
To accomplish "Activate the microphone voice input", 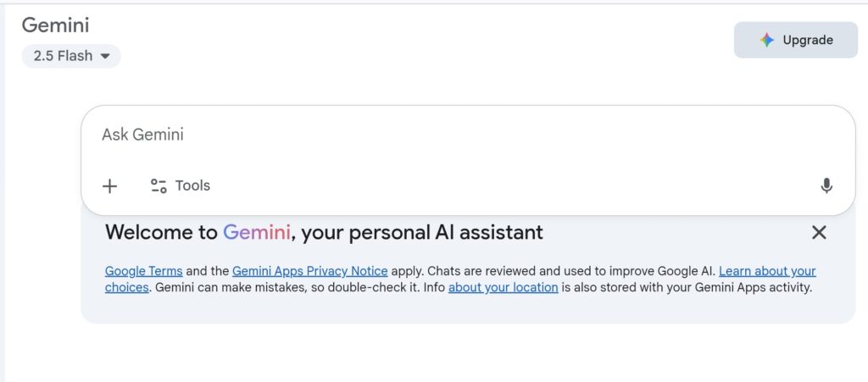I will [826, 185].
